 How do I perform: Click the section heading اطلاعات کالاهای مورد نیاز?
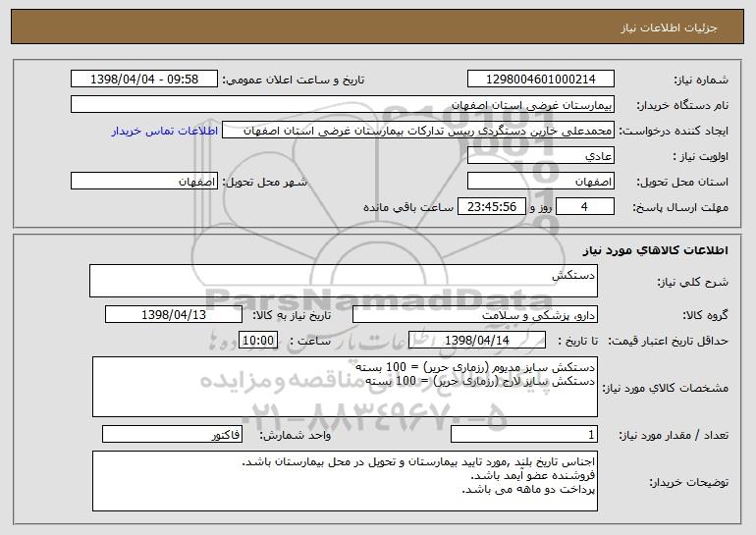coord(656,250)
